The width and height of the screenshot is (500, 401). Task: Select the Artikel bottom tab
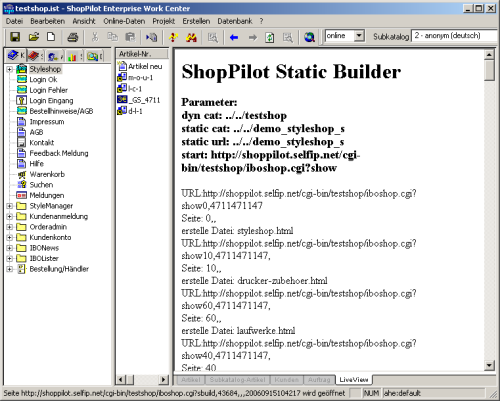coord(190,380)
